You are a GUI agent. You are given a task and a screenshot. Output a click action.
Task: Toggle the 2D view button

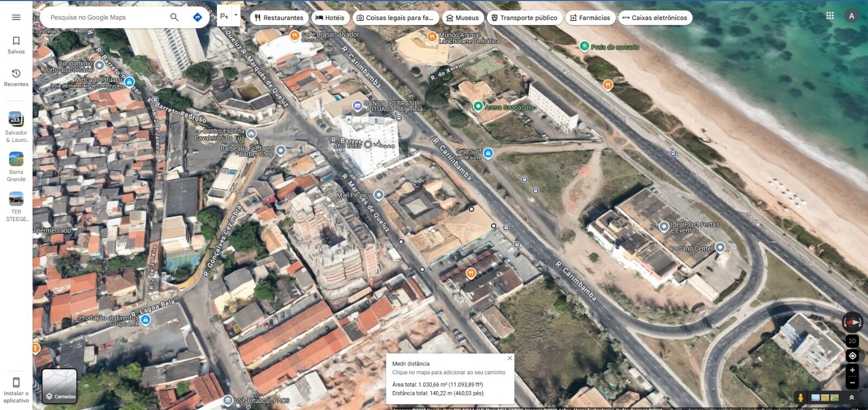[852, 341]
